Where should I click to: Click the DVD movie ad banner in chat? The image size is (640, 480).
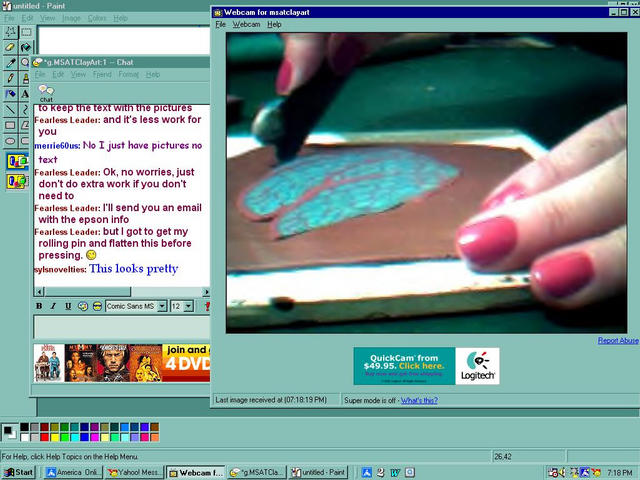pyautogui.click(x=122, y=363)
